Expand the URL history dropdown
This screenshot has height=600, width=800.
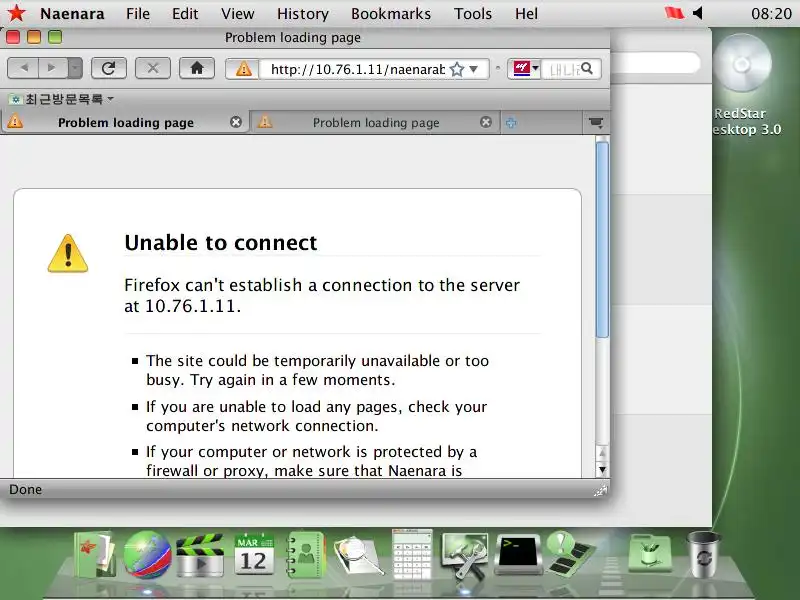point(474,69)
